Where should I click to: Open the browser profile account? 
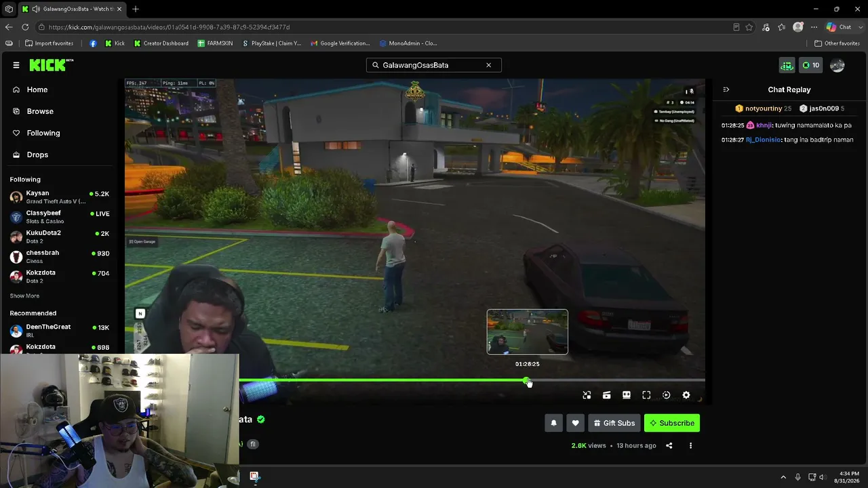click(798, 27)
